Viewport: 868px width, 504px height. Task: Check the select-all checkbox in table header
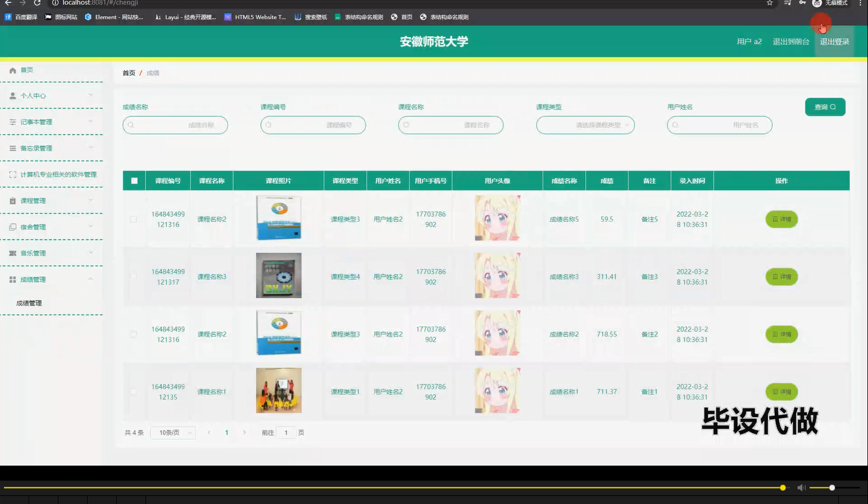click(x=133, y=180)
